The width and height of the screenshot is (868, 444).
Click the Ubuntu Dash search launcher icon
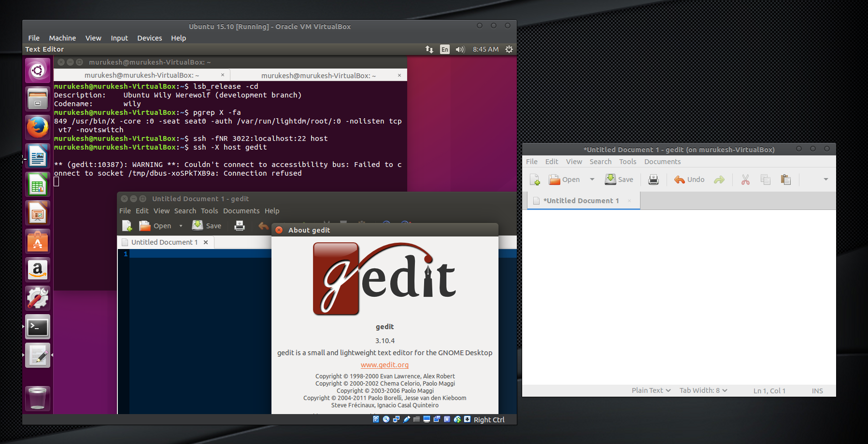[x=38, y=71]
